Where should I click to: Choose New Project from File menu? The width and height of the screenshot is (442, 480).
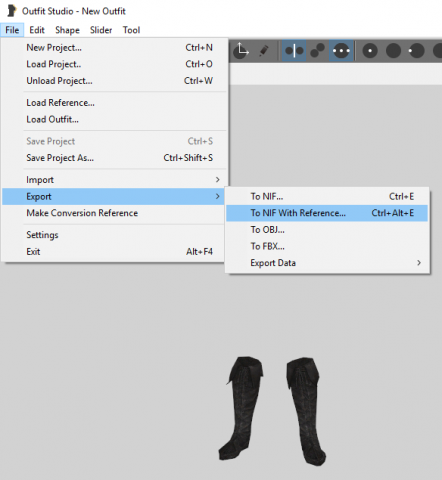click(114, 48)
